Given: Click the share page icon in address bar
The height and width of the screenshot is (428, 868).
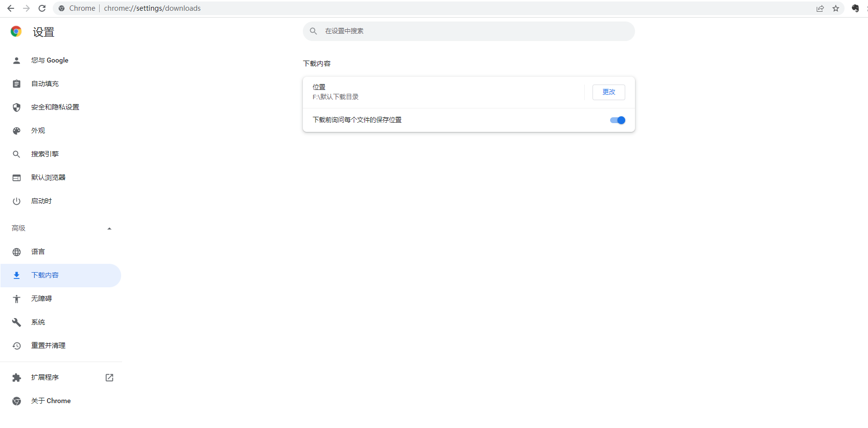Looking at the screenshot, I should [820, 8].
